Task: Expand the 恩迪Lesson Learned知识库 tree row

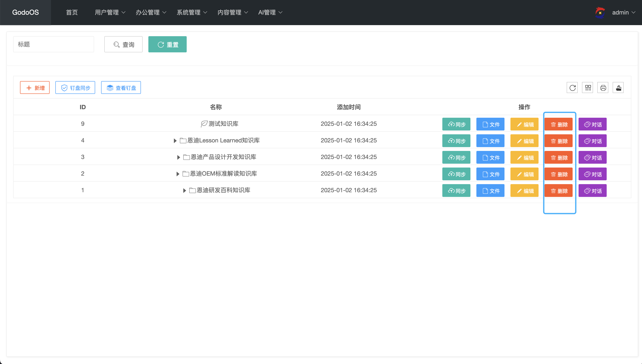Action: point(175,141)
